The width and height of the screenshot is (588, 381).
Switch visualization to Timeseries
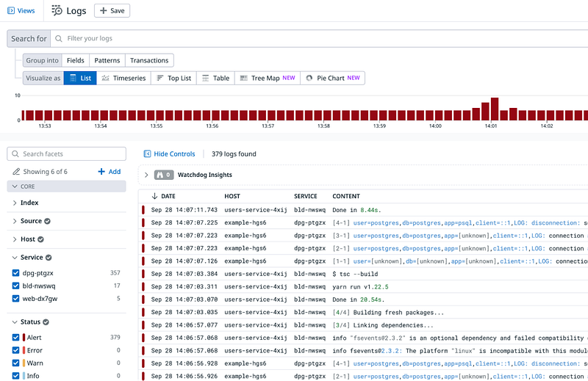(x=123, y=78)
